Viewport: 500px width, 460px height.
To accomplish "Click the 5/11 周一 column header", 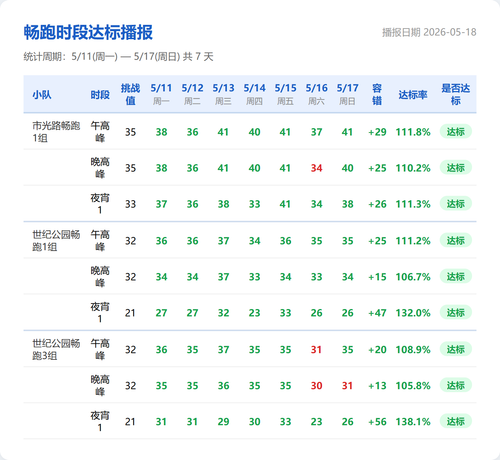I will coord(161,94).
